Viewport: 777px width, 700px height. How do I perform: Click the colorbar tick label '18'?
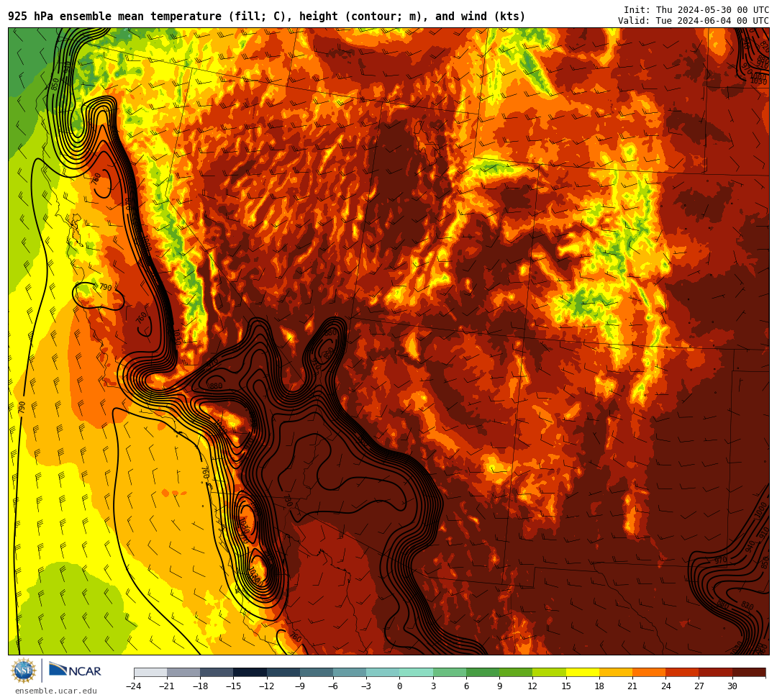click(x=599, y=686)
